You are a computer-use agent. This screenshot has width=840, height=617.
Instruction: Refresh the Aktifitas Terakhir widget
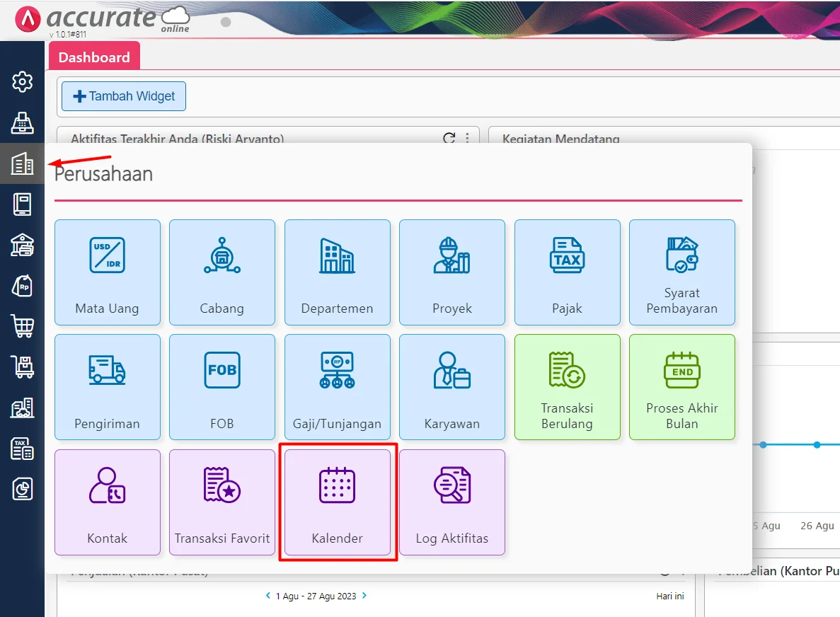(x=449, y=139)
